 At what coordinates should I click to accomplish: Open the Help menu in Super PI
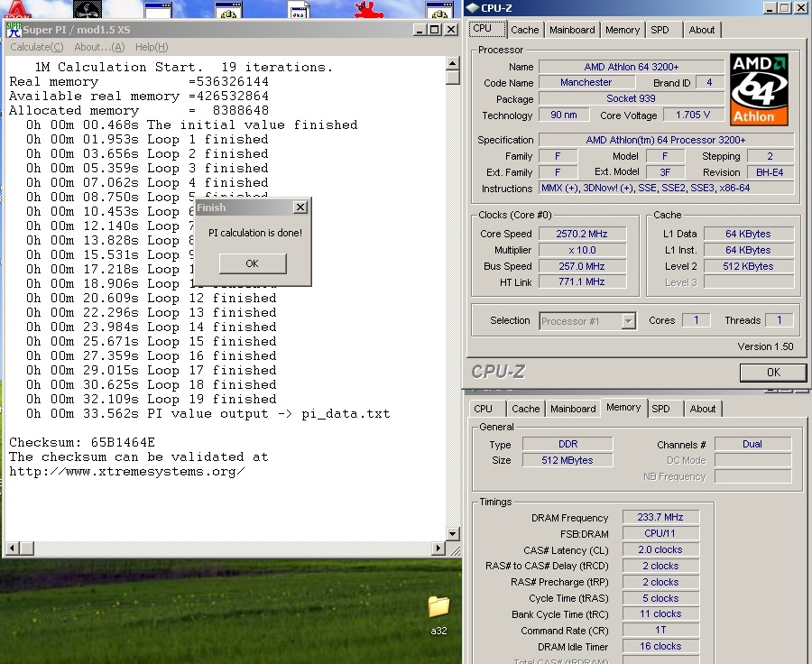(152, 47)
